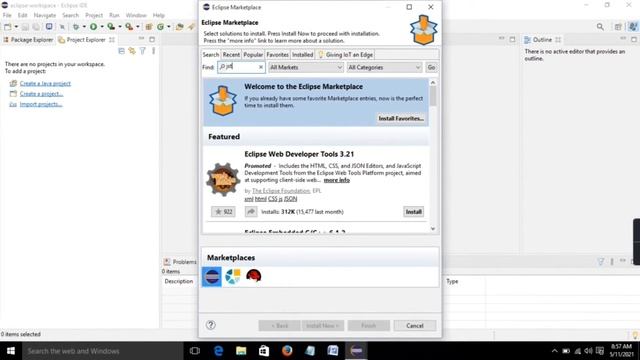This screenshot has height=360, width=640.
Task: Click the Coverage toolbar icon
Action: click(x=111, y=27)
